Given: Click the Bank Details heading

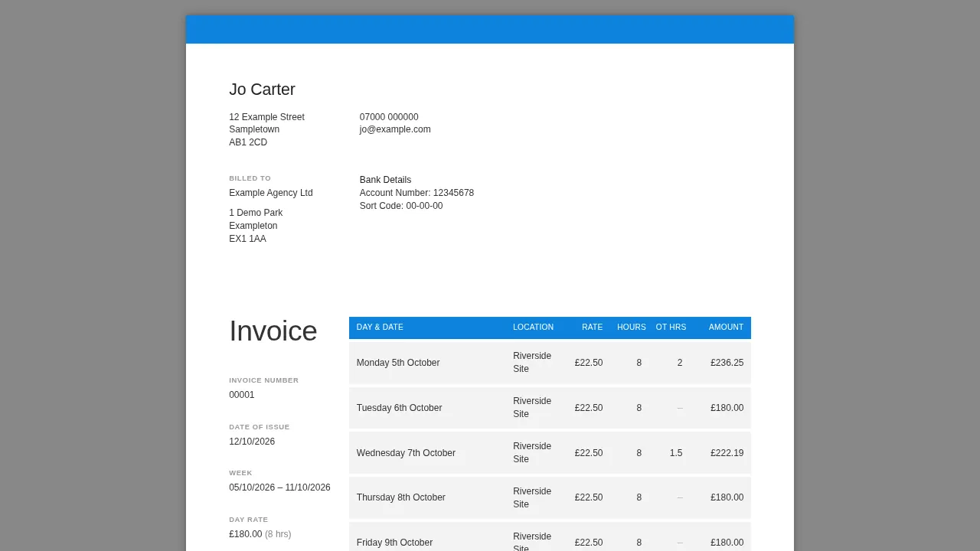Looking at the screenshot, I should point(385,180).
